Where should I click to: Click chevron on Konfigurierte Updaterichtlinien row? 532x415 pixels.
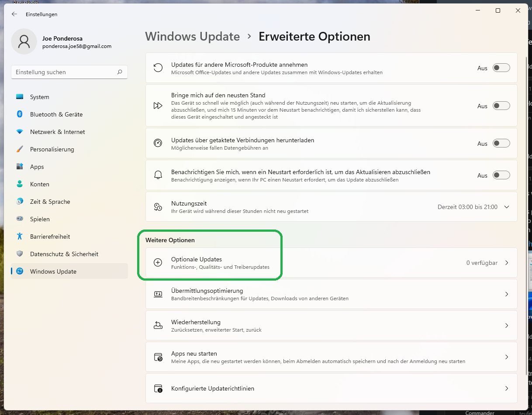click(507, 388)
